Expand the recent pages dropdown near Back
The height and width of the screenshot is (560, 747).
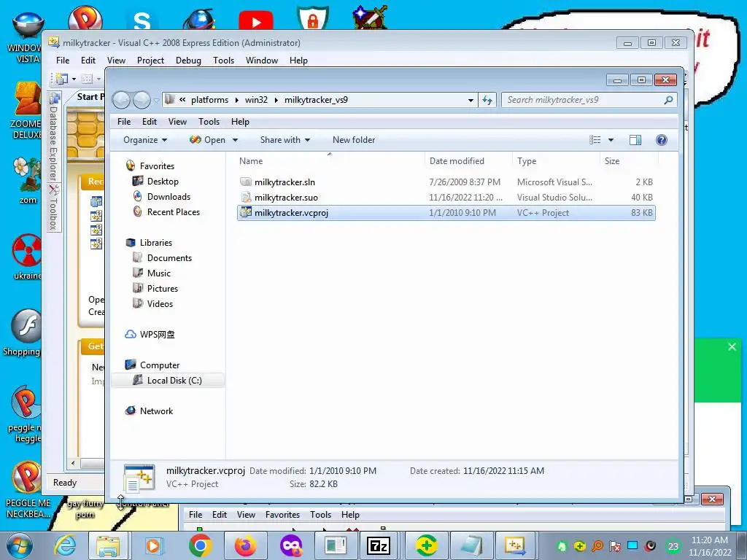[156, 101]
